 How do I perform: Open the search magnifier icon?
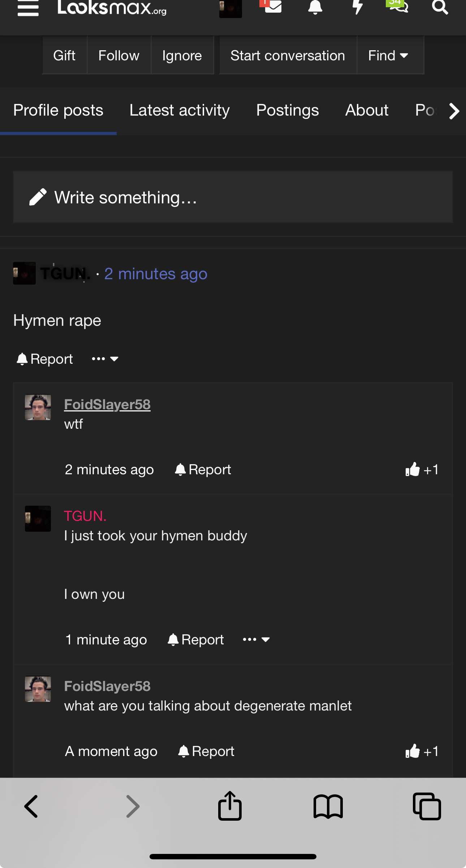click(440, 7)
